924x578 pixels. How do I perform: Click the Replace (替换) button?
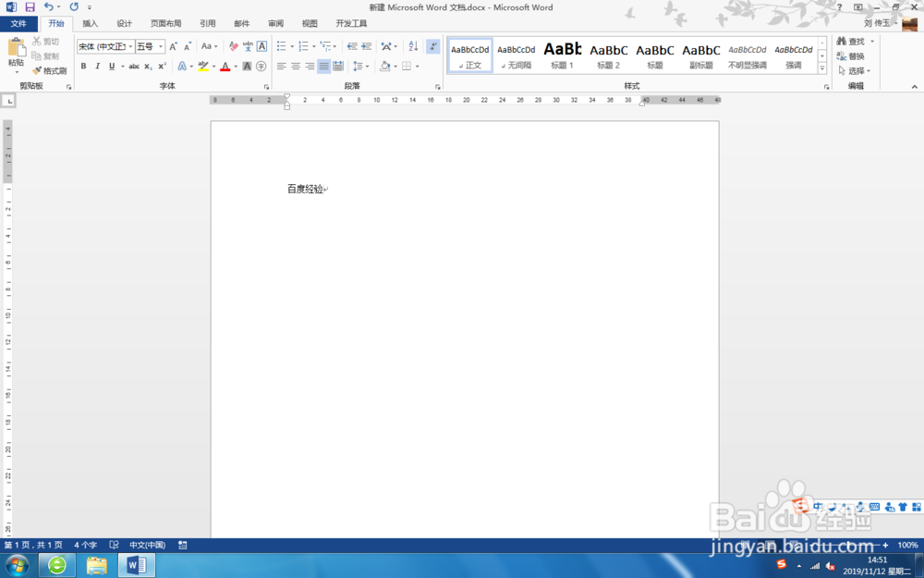[x=850, y=56]
